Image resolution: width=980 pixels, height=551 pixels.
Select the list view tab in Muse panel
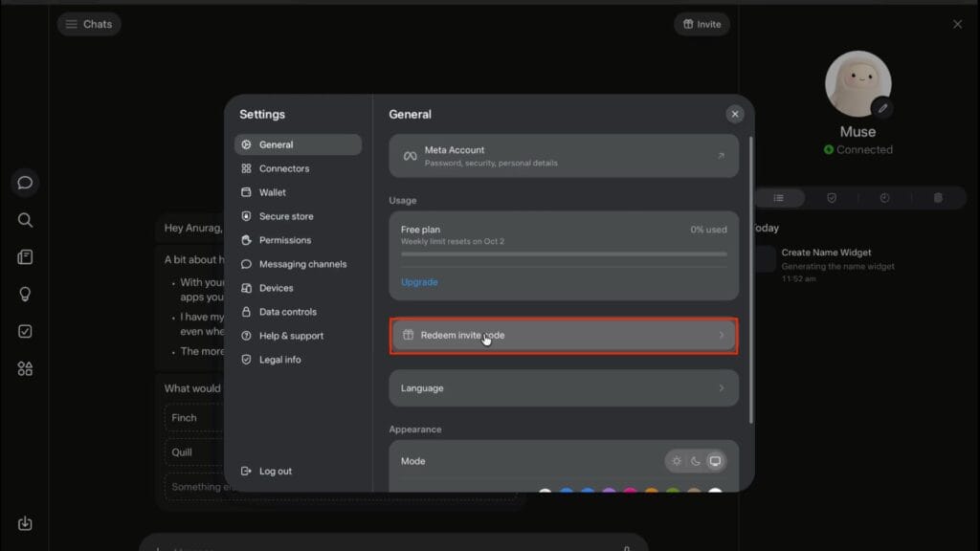(x=778, y=198)
